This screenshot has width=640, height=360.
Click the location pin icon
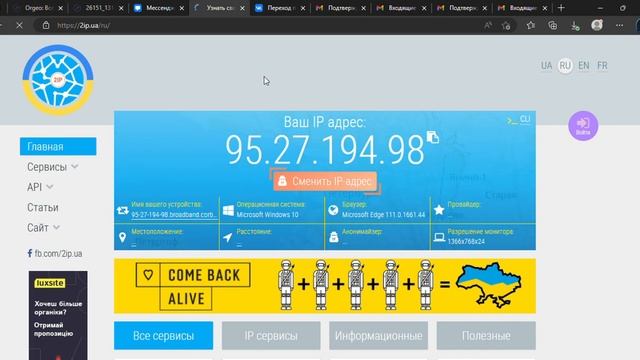(122, 237)
